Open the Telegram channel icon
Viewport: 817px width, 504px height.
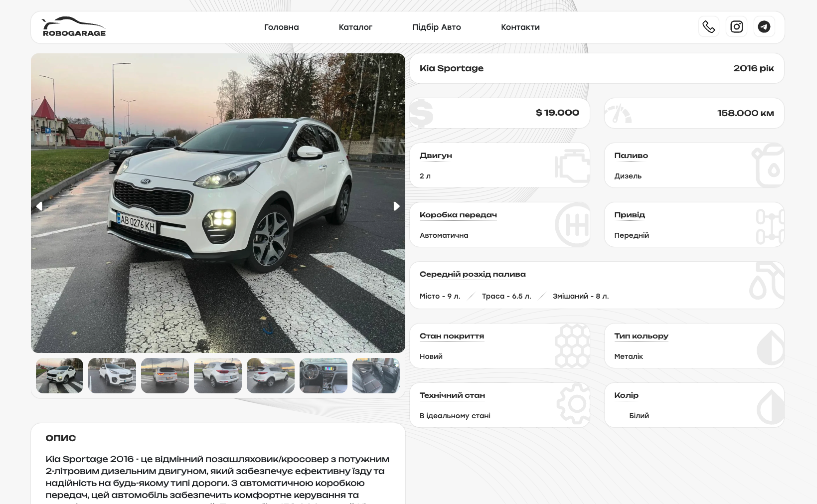coord(764,27)
